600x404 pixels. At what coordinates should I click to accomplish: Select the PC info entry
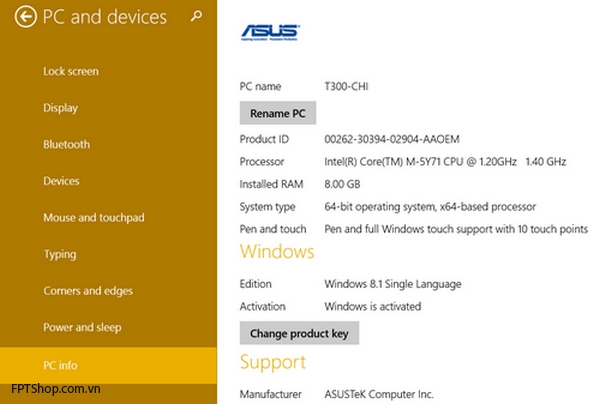108,365
